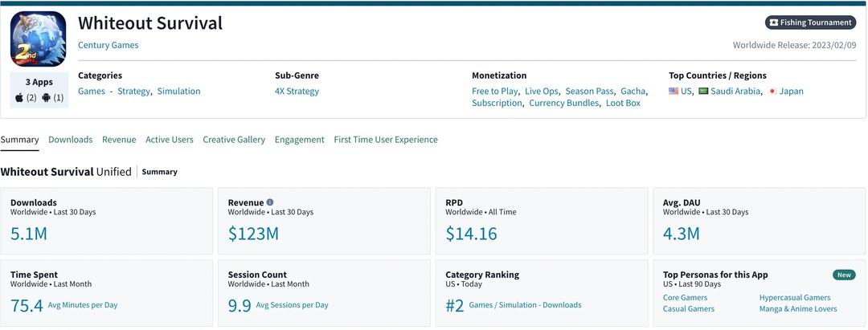Click the Saudi Arabia flag icon
Viewport: 868px width, 330px height.
tap(703, 92)
